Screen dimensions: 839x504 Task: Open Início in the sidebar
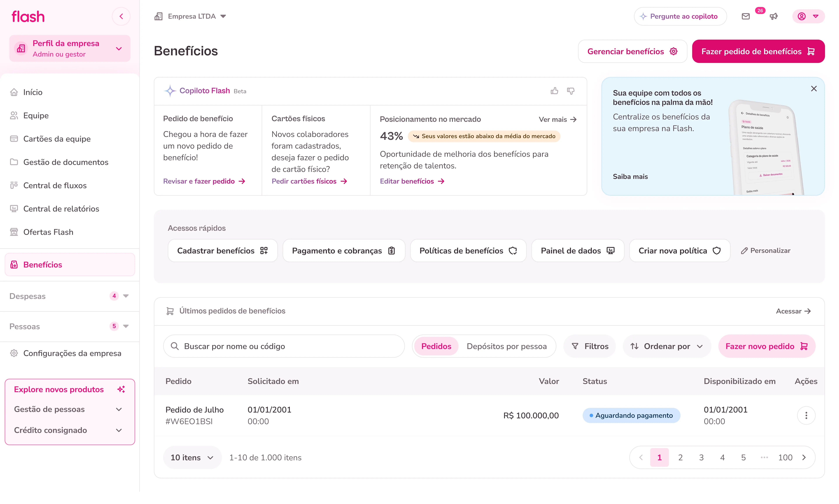(70, 92)
